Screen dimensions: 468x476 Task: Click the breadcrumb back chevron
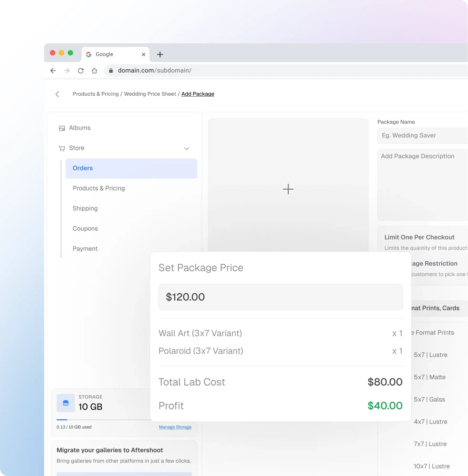(x=57, y=94)
